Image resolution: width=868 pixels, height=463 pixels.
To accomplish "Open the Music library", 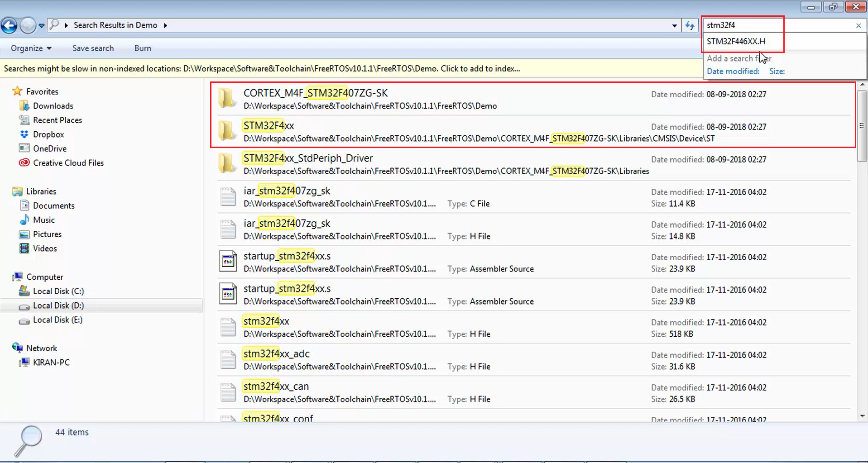I will pos(44,220).
